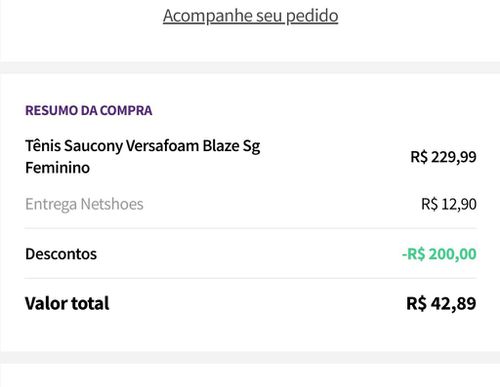Tap the gray separator band below the summary
500x387 pixels.
[x=250, y=358]
